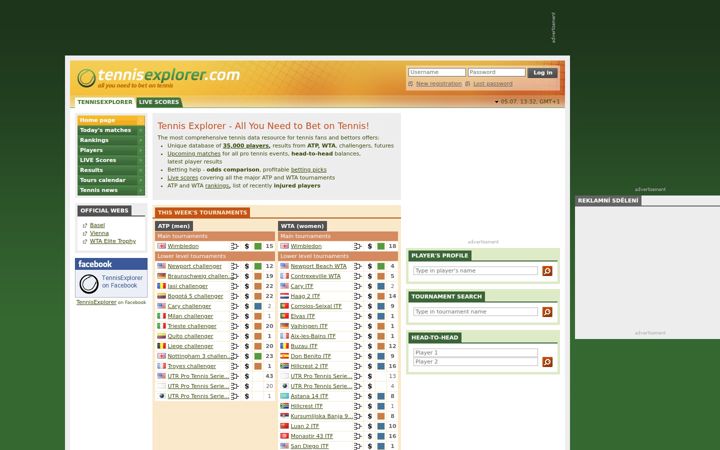Open odds dollar icon for ATP Wimbledon
The width and height of the screenshot is (720, 450).
[247, 246]
